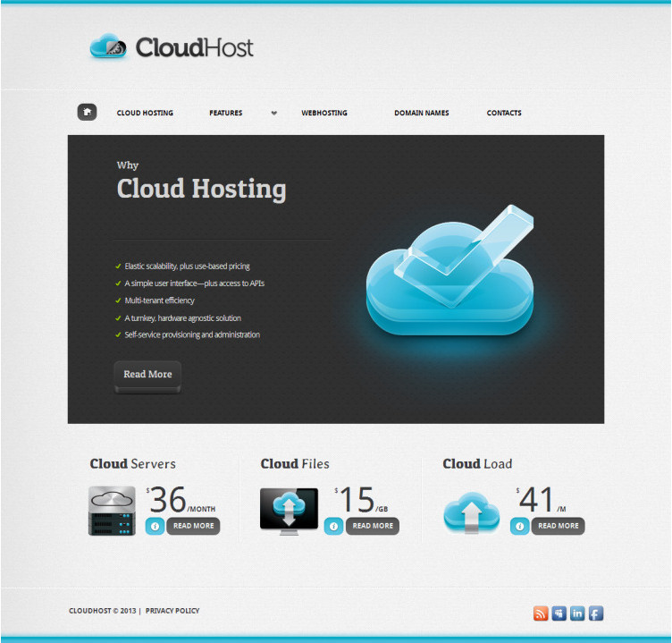Go to home via the house icon
Screen dimensions: 672x643
click(x=87, y=113)
